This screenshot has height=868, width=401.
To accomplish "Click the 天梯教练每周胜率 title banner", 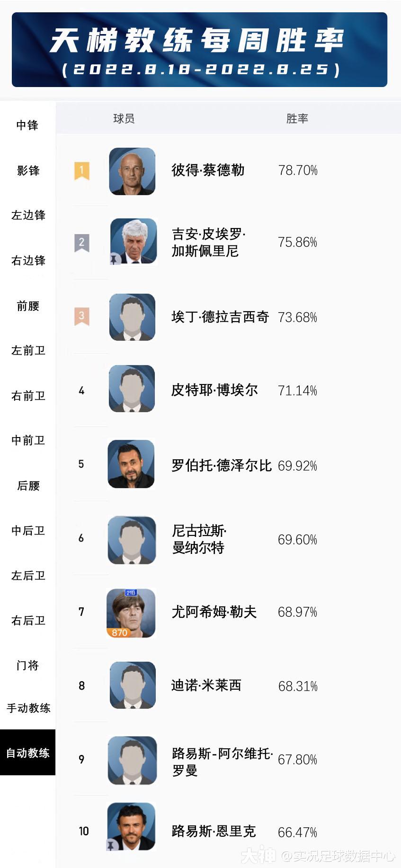I will coord(199,50).
